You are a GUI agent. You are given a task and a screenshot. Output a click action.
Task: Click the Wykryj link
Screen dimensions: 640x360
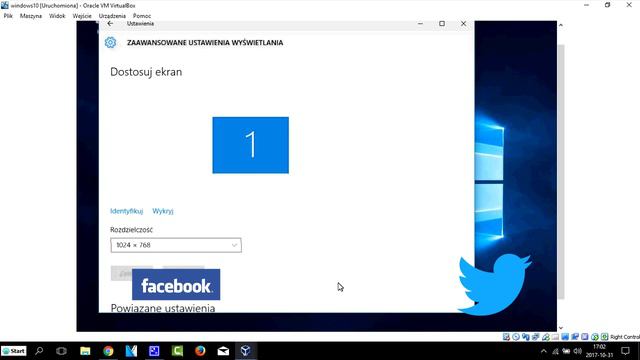163,211
